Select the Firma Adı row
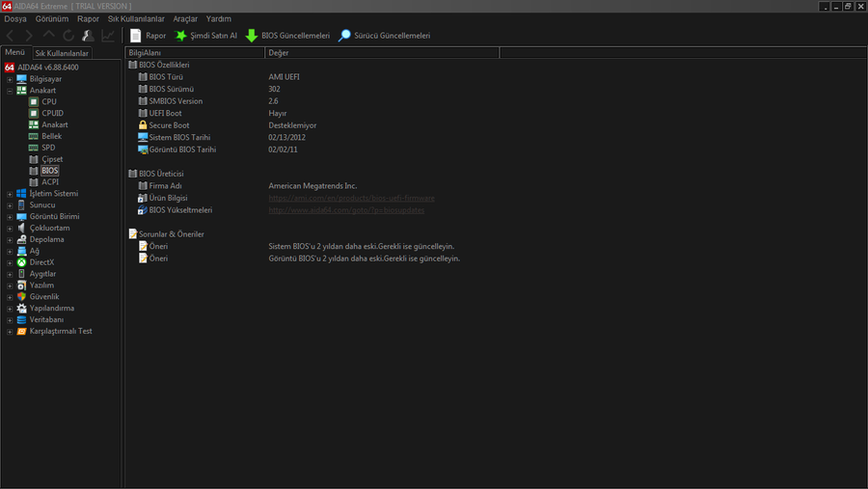The width and height of the screenshot is (868, 489). [x=165, y=186]
